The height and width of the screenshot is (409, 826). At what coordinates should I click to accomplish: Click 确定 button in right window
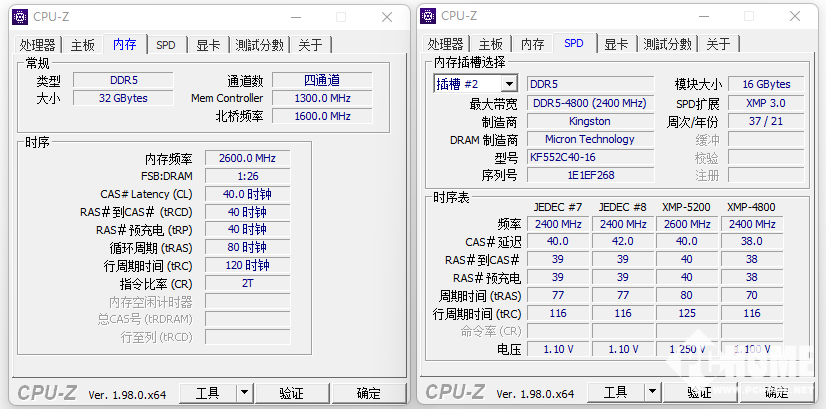coord(776,393)
